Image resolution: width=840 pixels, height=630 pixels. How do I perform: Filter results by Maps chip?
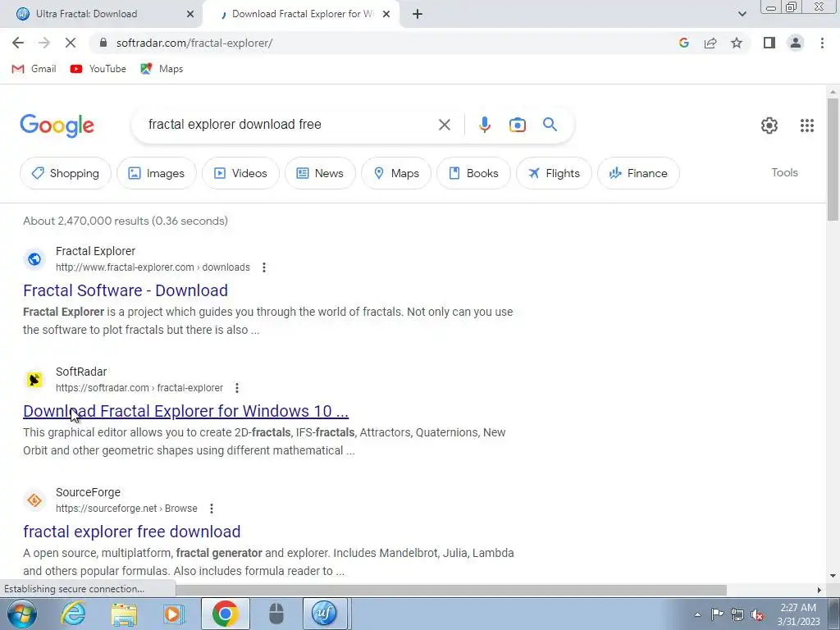pyautogui.click(x=396, y=173)
